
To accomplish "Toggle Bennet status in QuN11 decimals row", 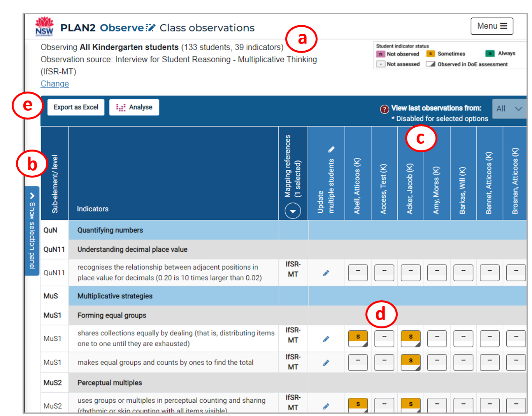I will [x=490, y=273].
